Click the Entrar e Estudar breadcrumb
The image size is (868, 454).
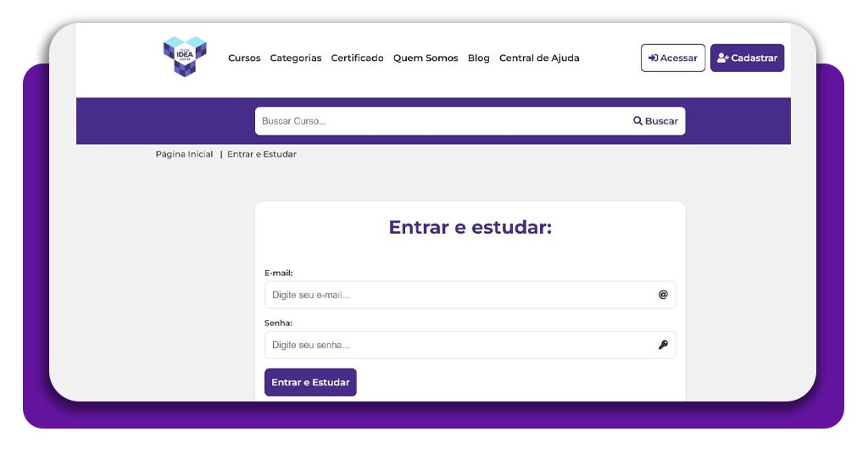coord(262,154)
